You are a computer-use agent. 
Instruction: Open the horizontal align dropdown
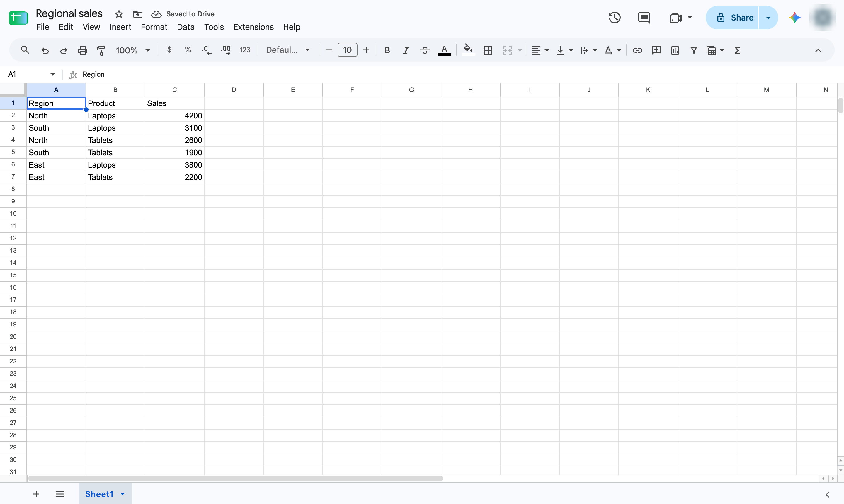click(x=540, y=50)
